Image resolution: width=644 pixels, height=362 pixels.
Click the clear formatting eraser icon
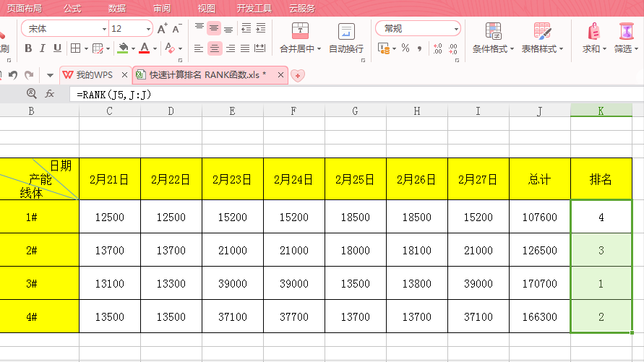pos(170,48)
